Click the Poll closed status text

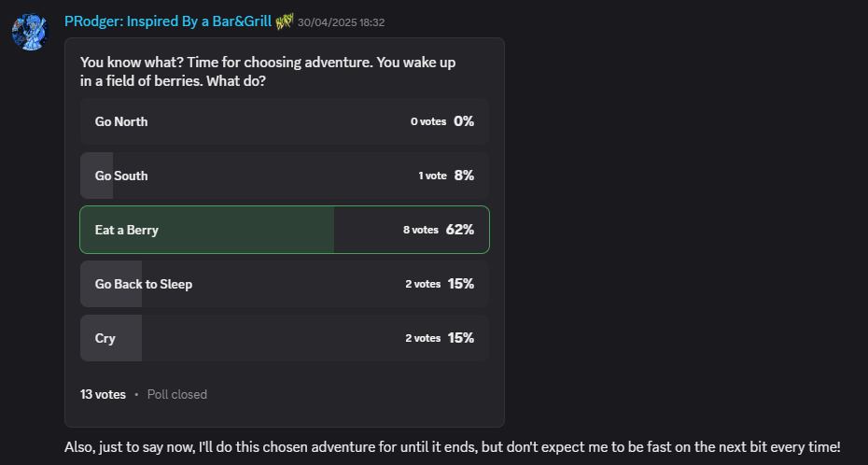click(177, 395)
